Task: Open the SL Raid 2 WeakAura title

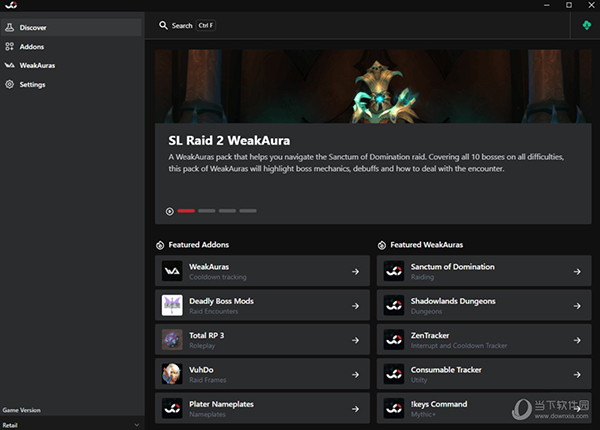Action: click(x=229, y=141)
